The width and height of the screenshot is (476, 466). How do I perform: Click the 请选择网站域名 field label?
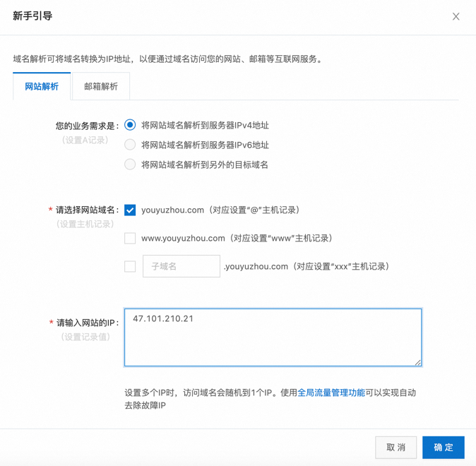pyautogui.click(x=88, y=210)
